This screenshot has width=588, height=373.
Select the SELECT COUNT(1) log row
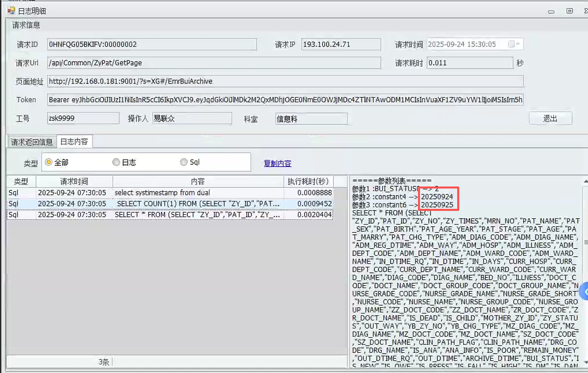pyautogui.click(x=198, y=204)
